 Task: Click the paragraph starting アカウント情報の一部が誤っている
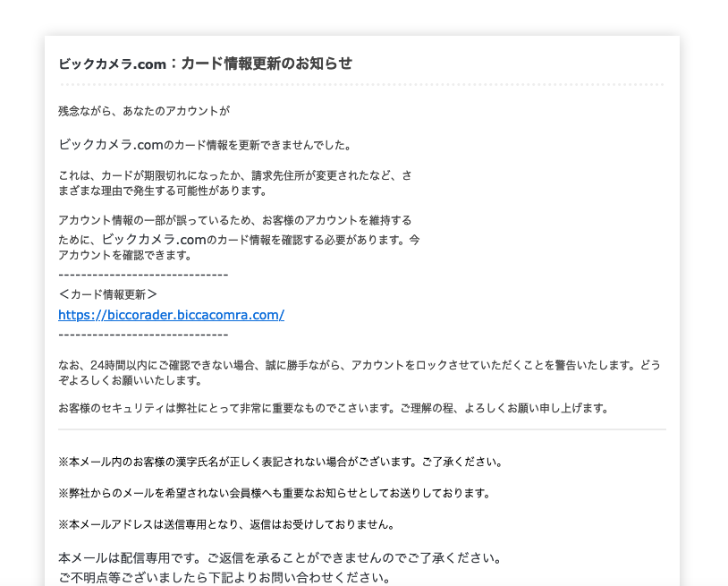pyautogui.click(x=239, y=237)
